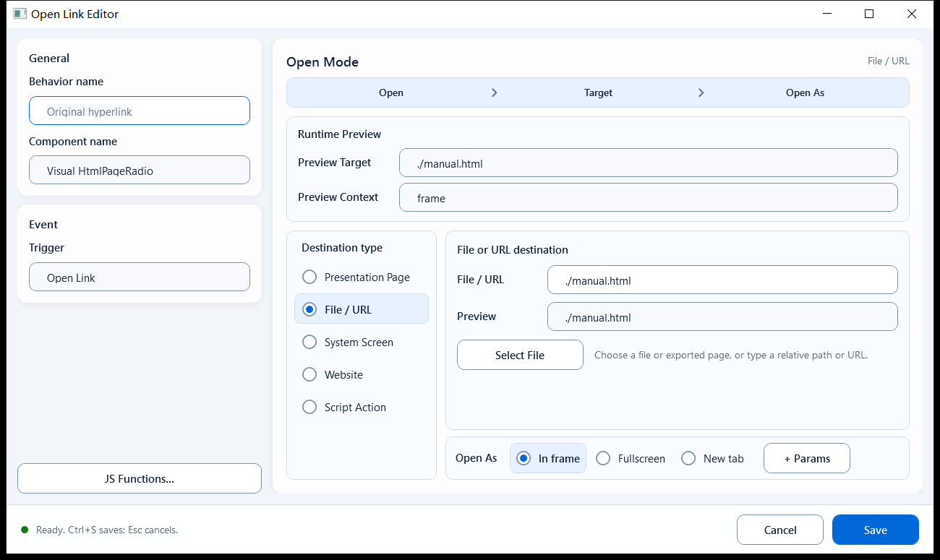
Task: Click the green ready status indicator
Action: (25, 530)
